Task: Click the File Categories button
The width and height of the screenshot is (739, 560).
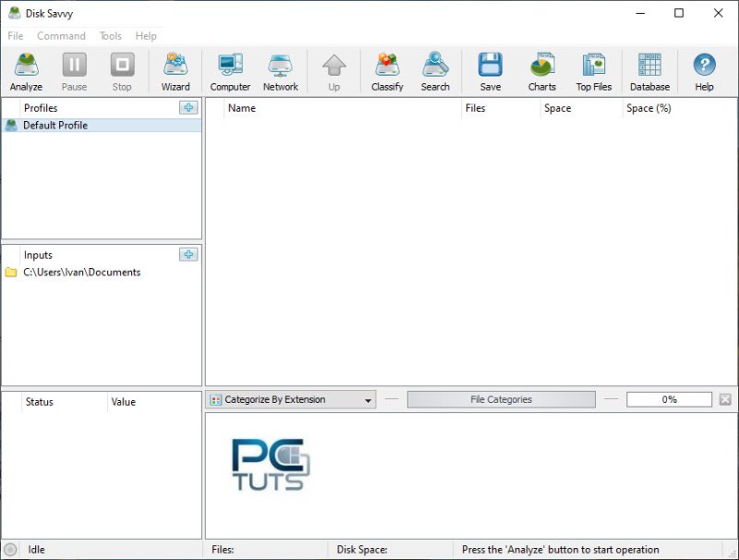Action: click(501, 400)
